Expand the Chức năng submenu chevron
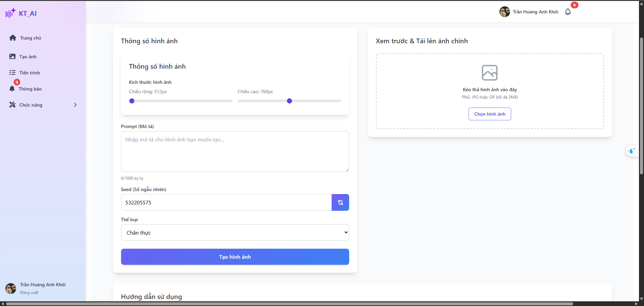644x306 pixels. tap(75, 105)
